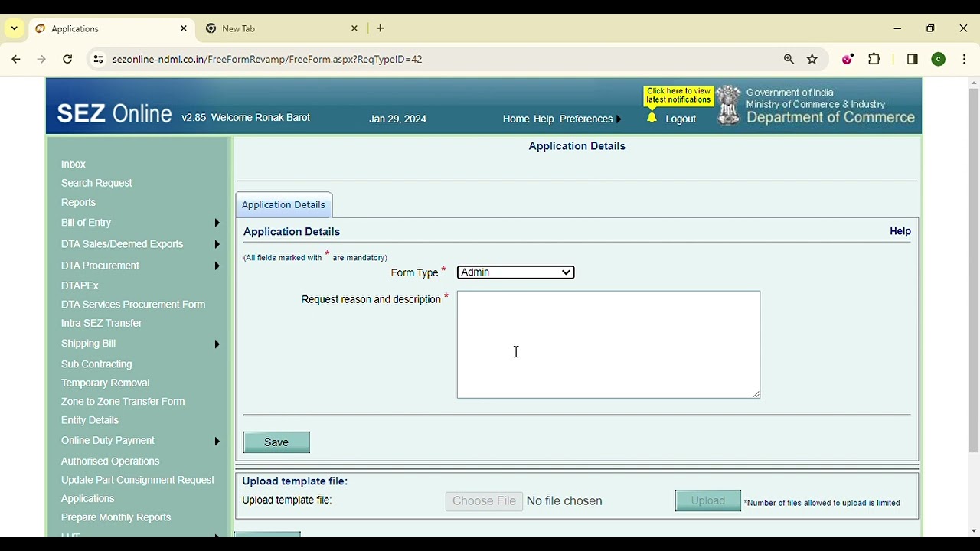The width and height of the screenshot is (980, 551).
Task: Click the browser address bar URL
Action: [267, 59]
